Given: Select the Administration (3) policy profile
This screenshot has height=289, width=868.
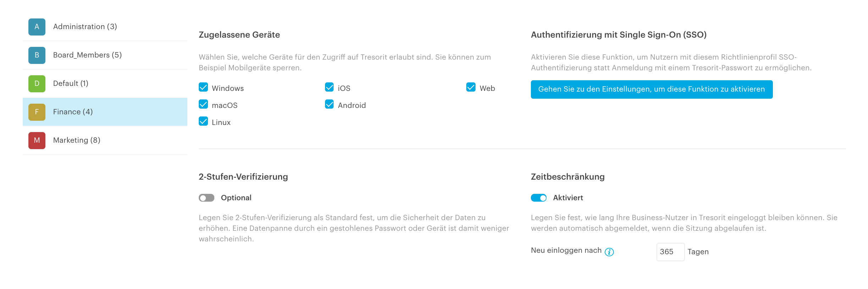Looking at the screenshot, I should (105, 27).
